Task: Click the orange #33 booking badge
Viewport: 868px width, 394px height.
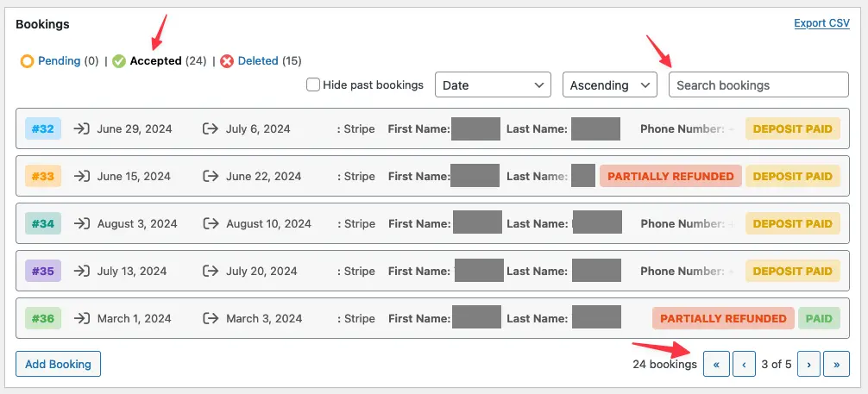Action: pos(43,177)
